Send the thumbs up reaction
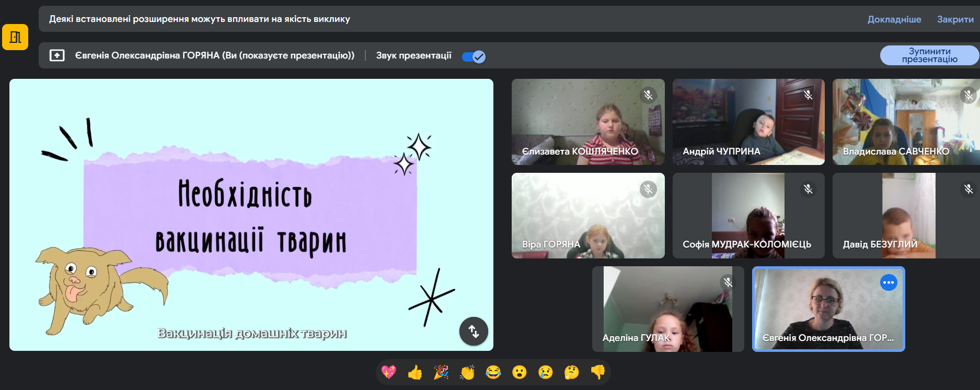The image size is (980, 390). pos(415,372)
